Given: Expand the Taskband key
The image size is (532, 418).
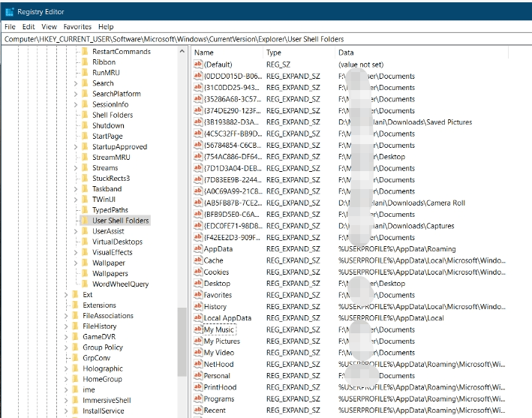Looking at the screenshot, I should tap(76, 189).
